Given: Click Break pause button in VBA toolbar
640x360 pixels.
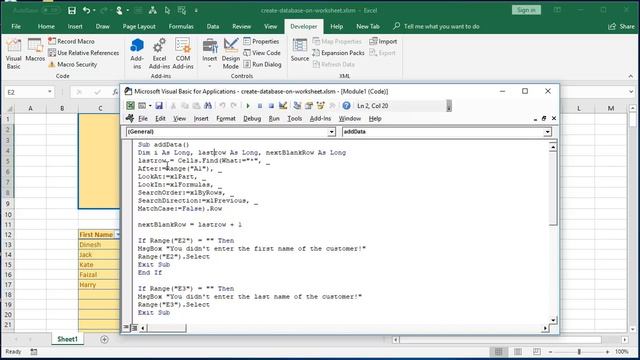Looking at the screenshot, I should point(260,106).
